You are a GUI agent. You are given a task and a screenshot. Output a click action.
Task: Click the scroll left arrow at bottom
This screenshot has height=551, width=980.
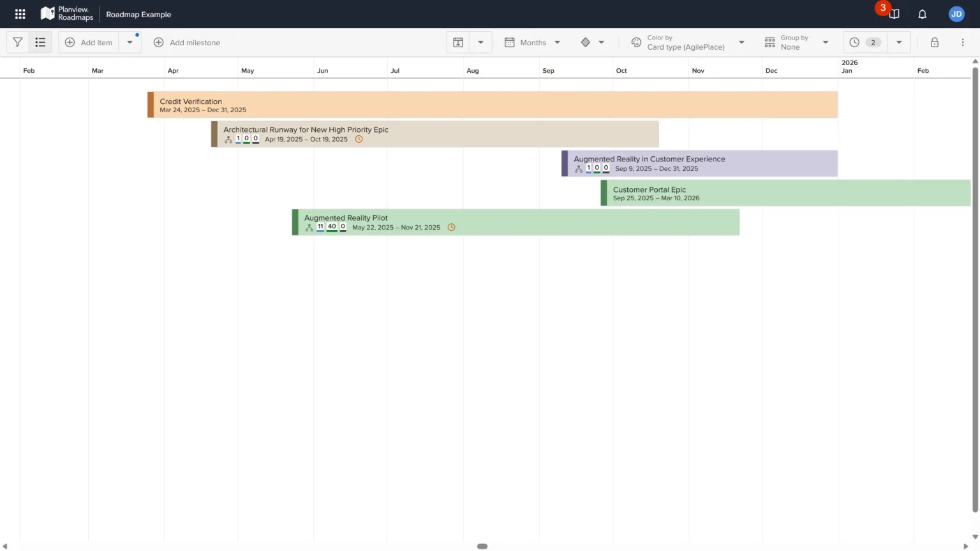coord(4,547)
